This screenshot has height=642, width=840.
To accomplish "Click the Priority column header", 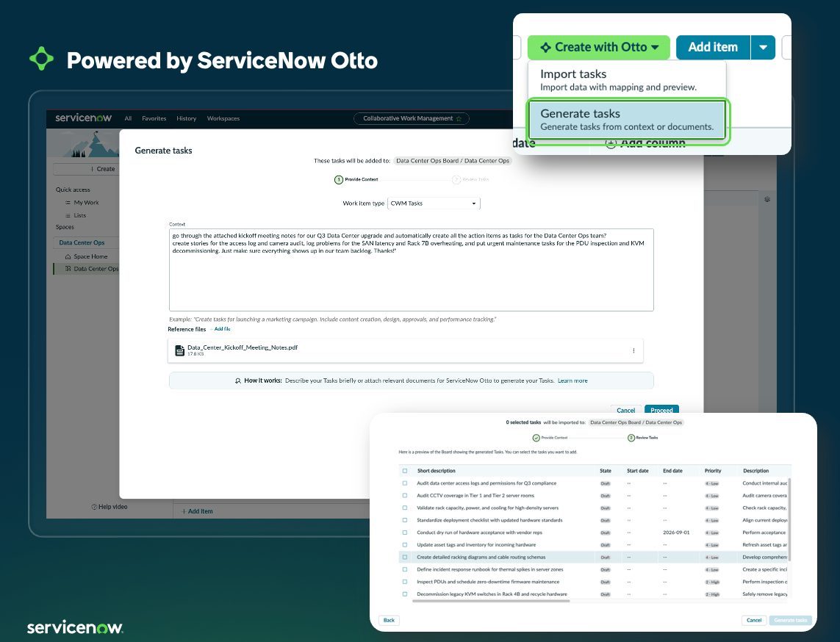I will [x=713, y=471].
